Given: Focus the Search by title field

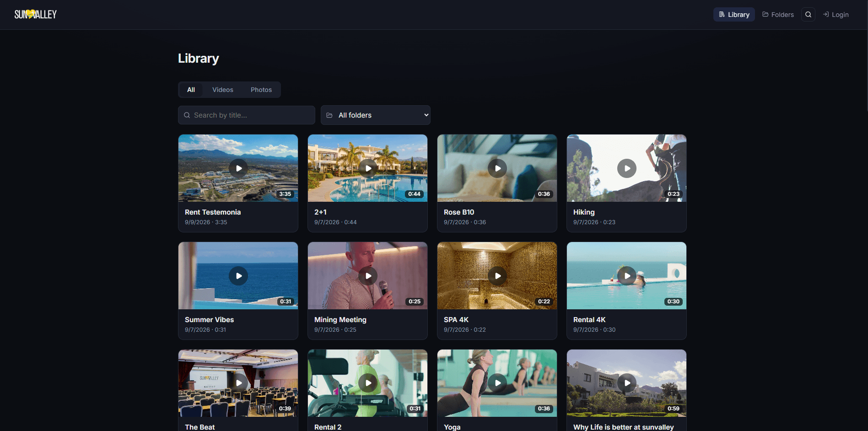Looking at the screenshot, I should click(247, 115).
